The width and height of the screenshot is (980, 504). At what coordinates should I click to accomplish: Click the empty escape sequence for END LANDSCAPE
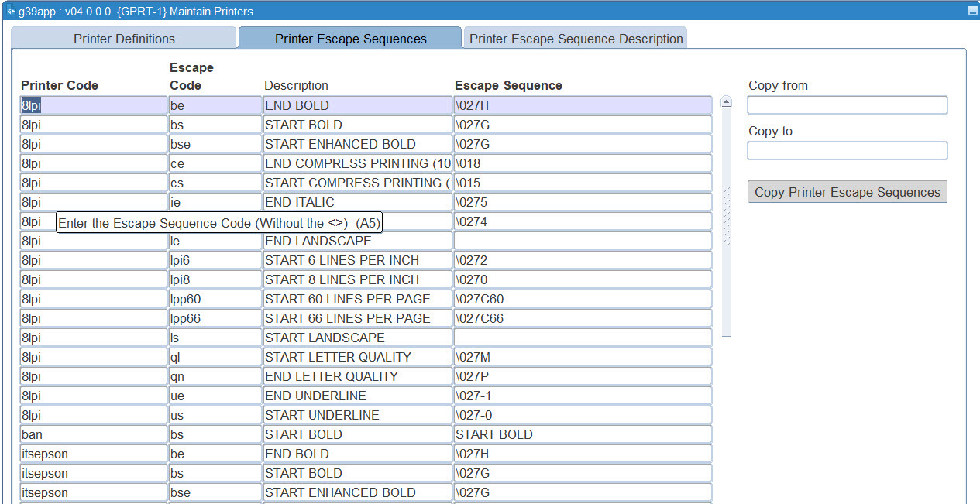581,241
